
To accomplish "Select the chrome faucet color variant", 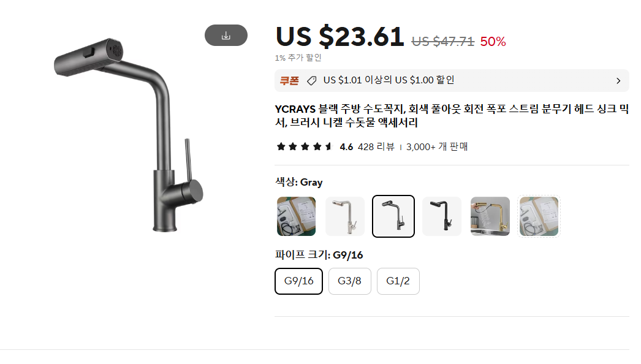I will coord(344,216).
